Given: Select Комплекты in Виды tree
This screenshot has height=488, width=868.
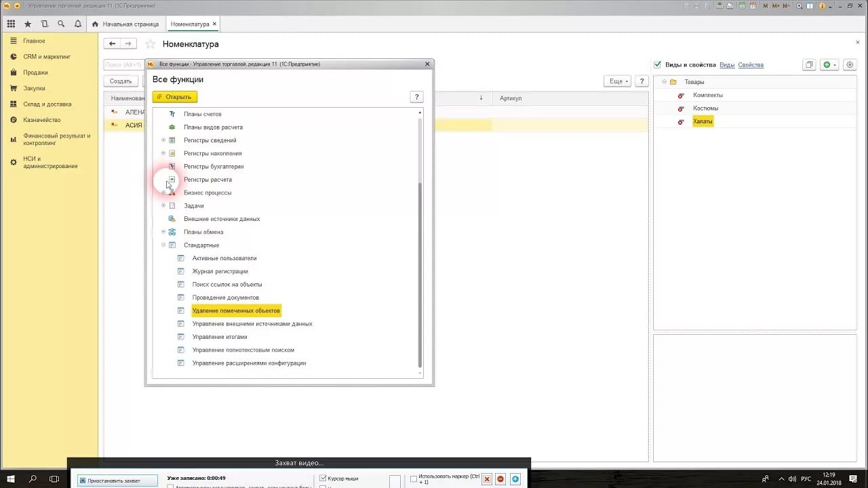Looking at the screenshot, I should tap(708, 96).
